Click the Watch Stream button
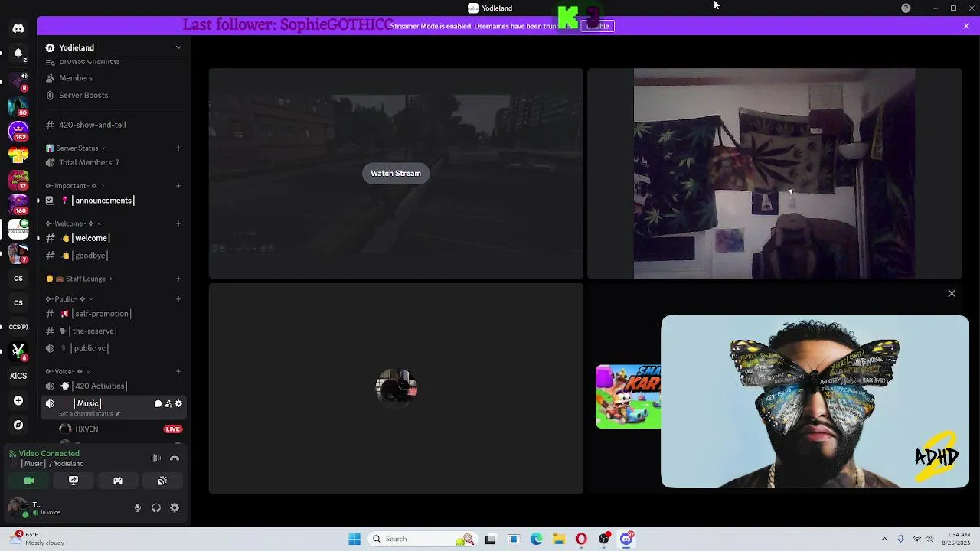Screen dimensions: 980x551 396,173
